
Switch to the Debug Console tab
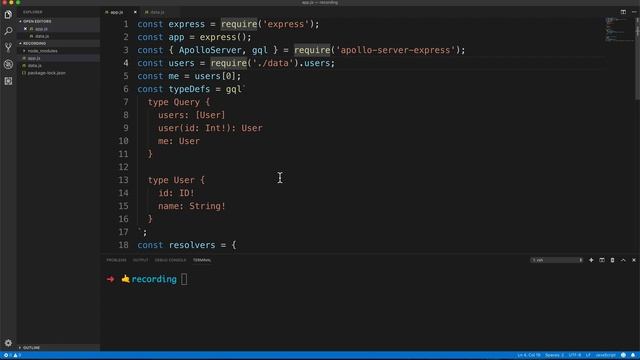tap(170, 260)
